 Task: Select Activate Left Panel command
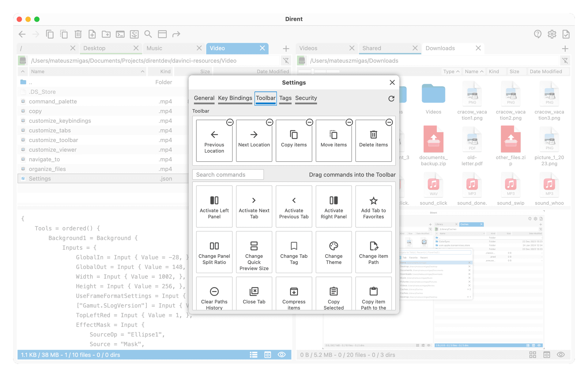[x=214, y=207]
